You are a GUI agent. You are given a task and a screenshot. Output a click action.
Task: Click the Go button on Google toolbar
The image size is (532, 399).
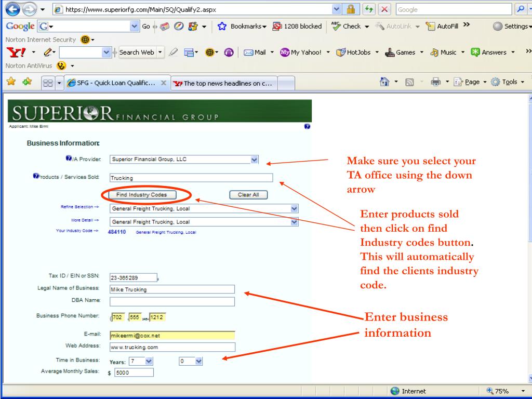pos(146,26)
